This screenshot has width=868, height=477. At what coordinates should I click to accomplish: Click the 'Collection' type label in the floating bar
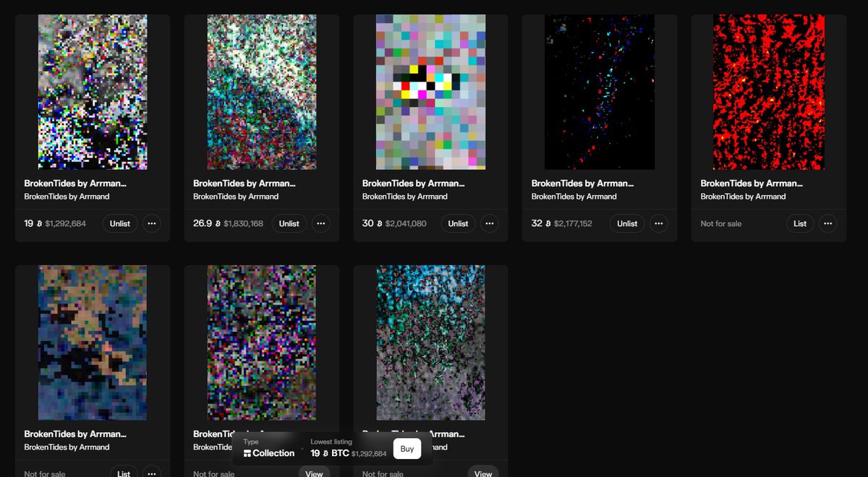(273, 453)
